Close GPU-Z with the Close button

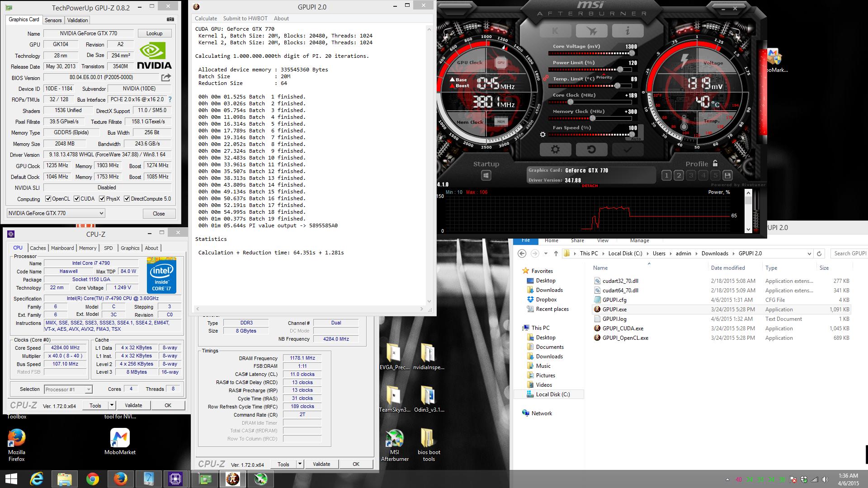159,213
